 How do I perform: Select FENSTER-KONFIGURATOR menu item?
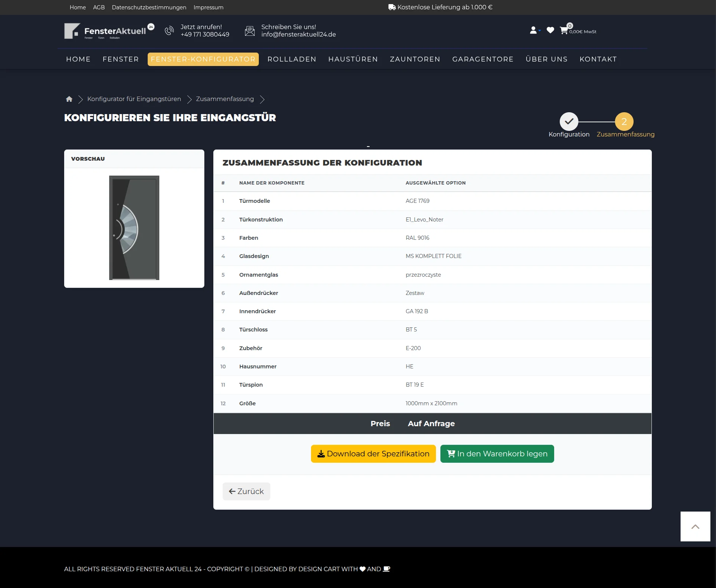pyautogui.click(x=203, y=59)
